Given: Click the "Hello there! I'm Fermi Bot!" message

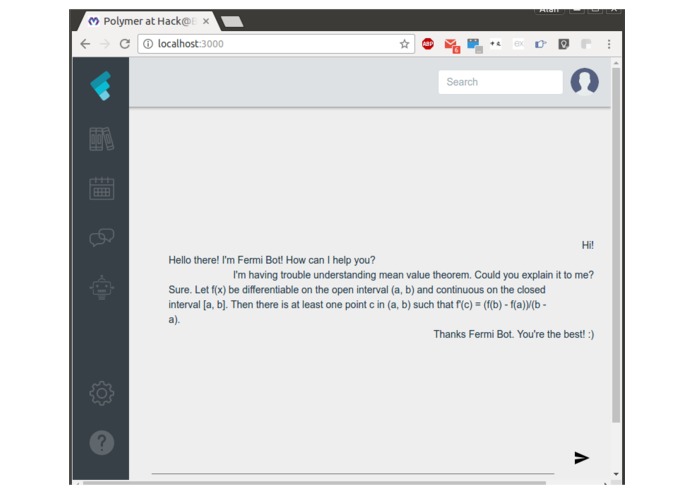Looking at the screenshot, I should (x=272, y=260).
